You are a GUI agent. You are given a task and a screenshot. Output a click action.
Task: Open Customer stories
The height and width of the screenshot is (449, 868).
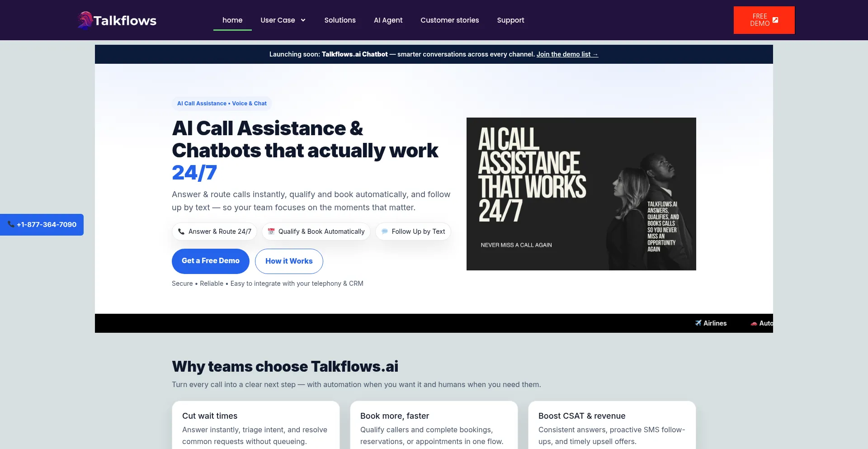tap(449, 20)
